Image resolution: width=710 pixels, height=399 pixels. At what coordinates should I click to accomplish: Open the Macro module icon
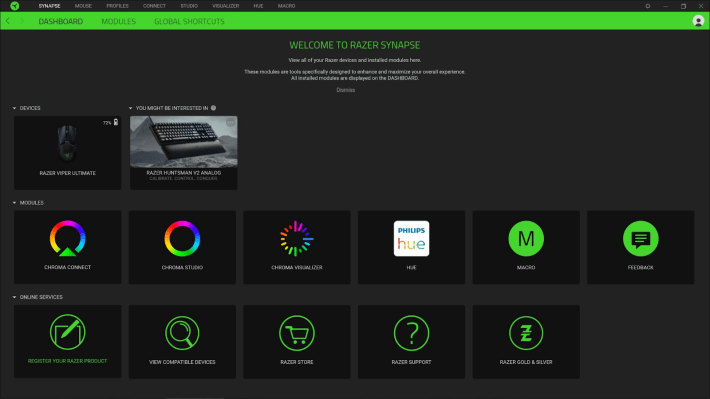coord(526,239)
